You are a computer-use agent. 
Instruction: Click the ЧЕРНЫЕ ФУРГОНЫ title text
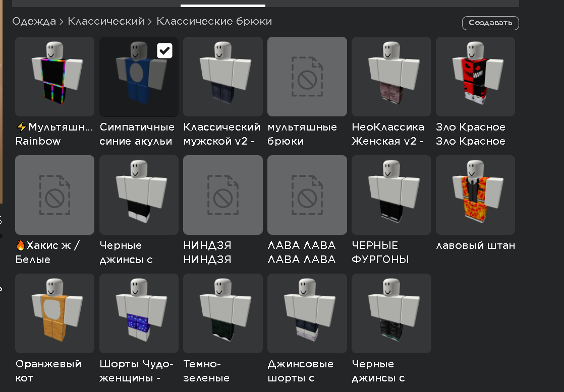pos(380,252)
